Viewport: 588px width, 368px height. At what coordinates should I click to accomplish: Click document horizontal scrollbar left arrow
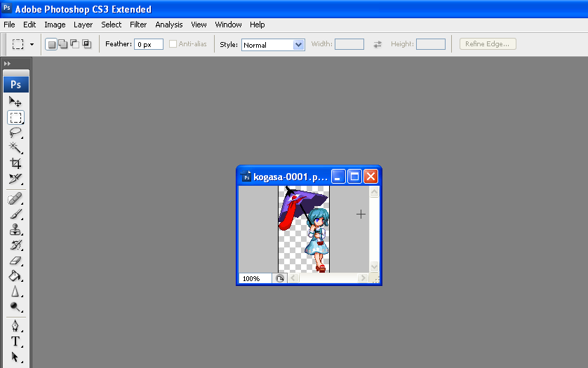pyautogui.click(x=293, y=278)
